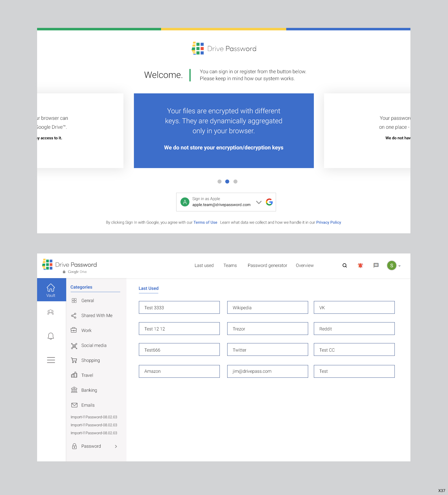
Task: Click the Shopping cart icon
Action: click(74, 360)
